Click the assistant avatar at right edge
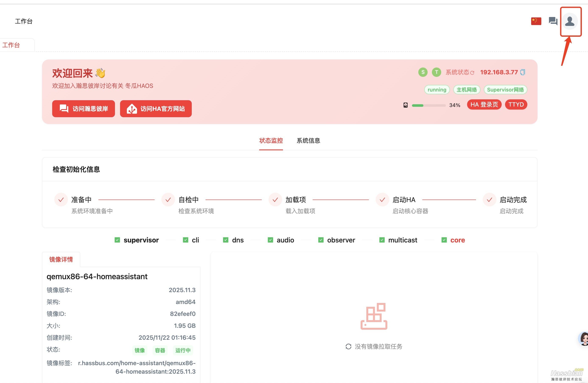 (x=584, y=339)
